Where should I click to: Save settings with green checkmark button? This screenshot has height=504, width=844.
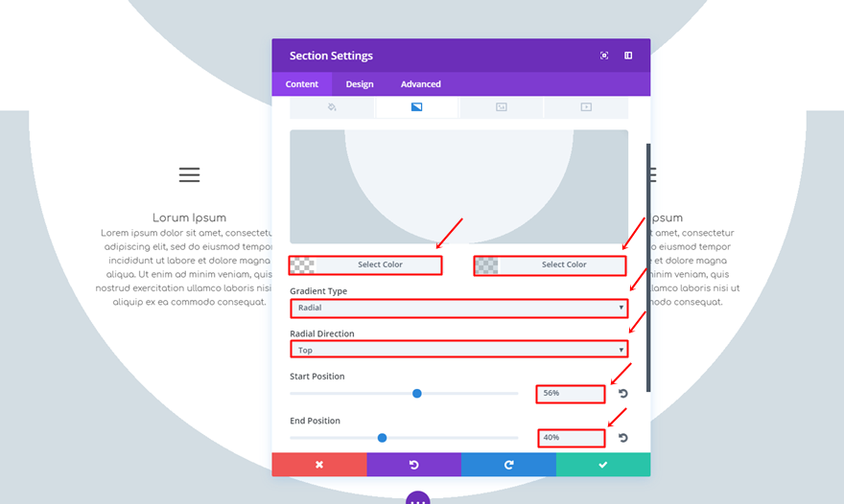coord(603,465)
